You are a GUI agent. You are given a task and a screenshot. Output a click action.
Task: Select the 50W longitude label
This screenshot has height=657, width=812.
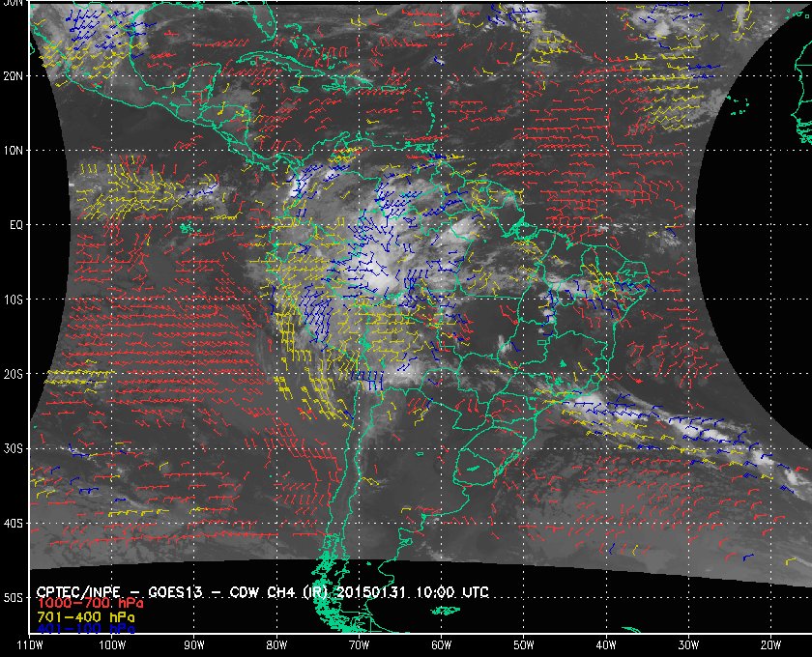click(524, 645)
